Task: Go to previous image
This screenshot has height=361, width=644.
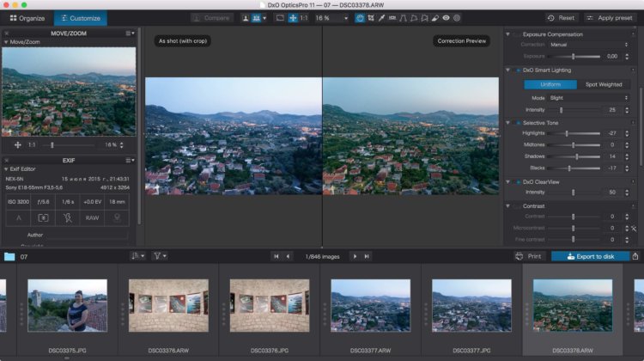Action: point(288,256)
